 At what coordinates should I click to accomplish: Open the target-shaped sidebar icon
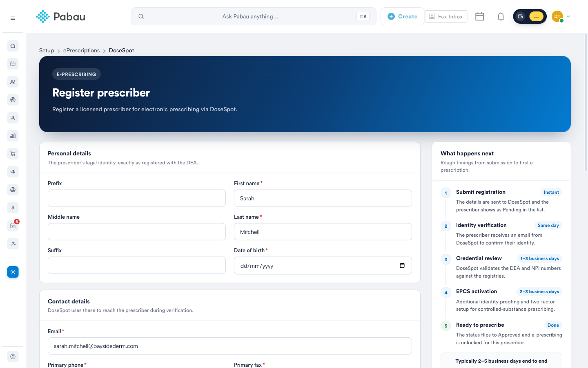tap(13, 100)
